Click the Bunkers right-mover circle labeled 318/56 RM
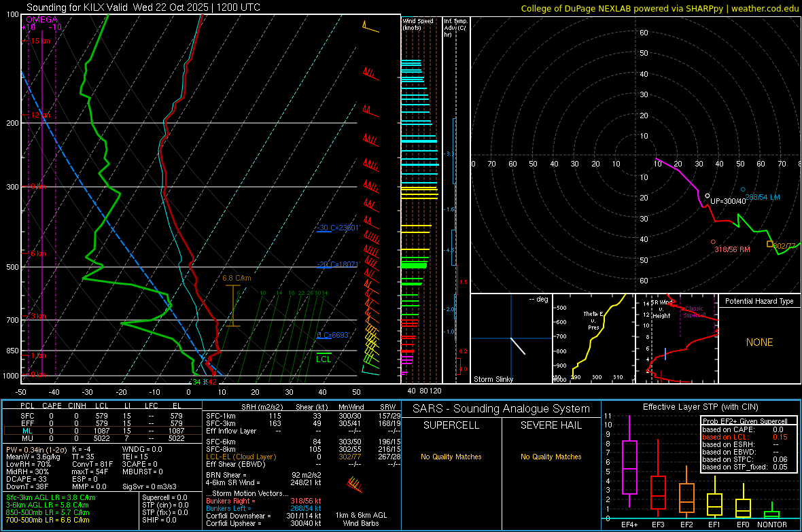This screenshot has width=802, height=532. click(x=713, y=242)
